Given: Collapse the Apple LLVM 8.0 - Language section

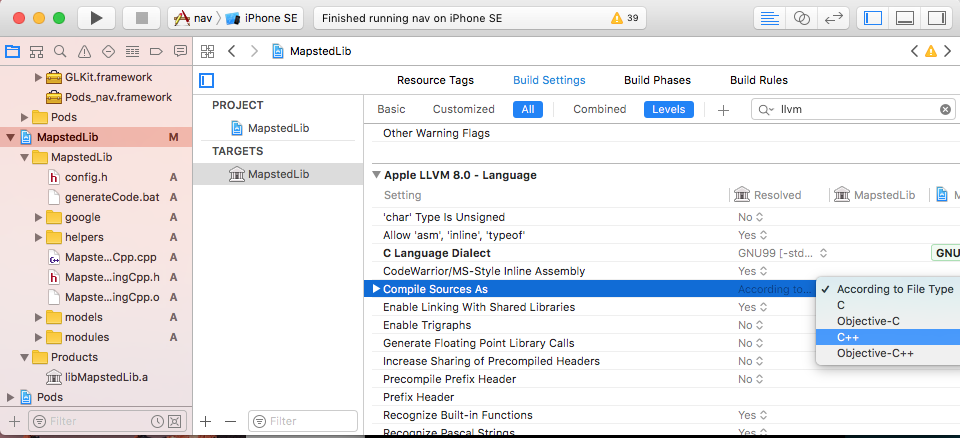Looking at the screenshot, I should tap(376, 174).
